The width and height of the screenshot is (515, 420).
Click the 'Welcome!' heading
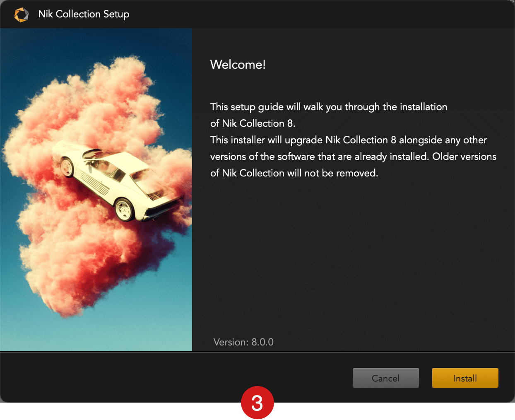pos(238,65)
